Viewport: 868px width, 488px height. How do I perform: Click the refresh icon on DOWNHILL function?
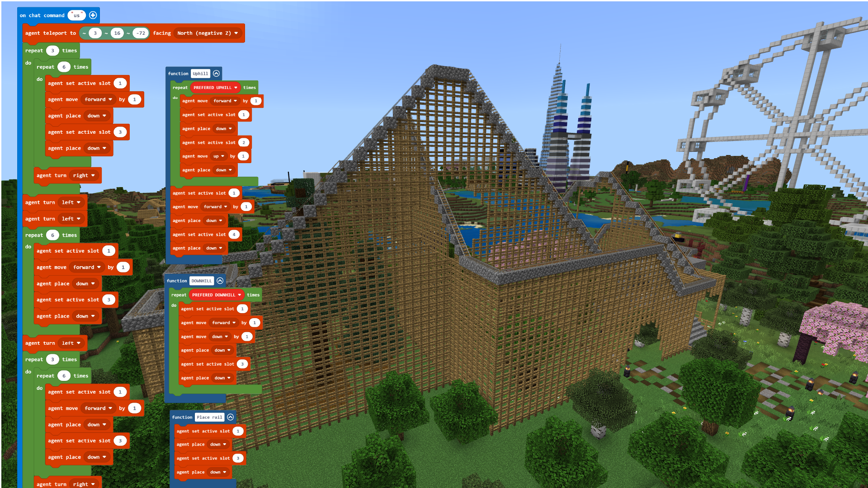tap(220, 280)
